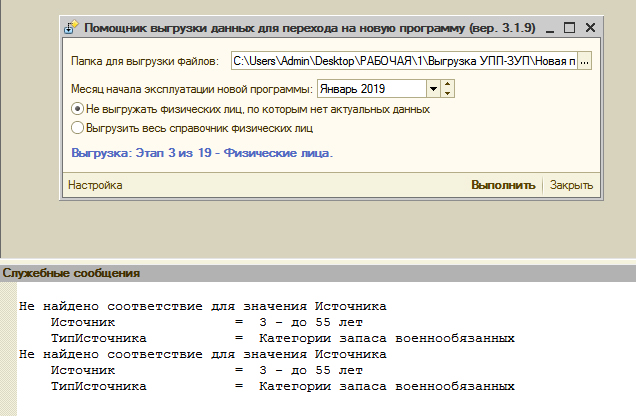636x416 pixels.
Task: Click the Закрыть button
Action: tap(572, 185)
